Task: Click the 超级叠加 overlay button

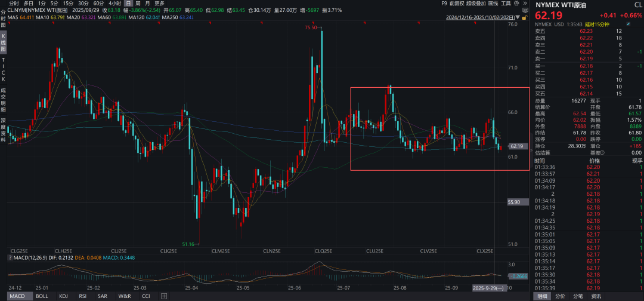Action: [475, 4]
